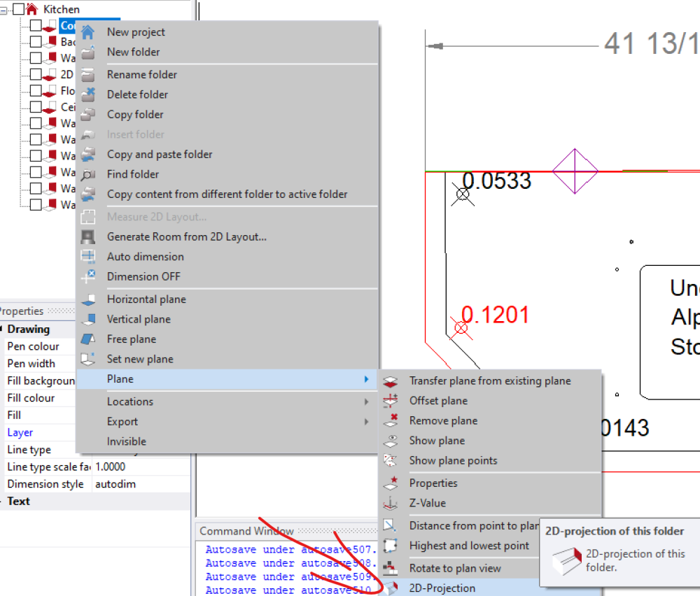
Task: Click the Transfer plane from existing plane icon
Action: 390,381
